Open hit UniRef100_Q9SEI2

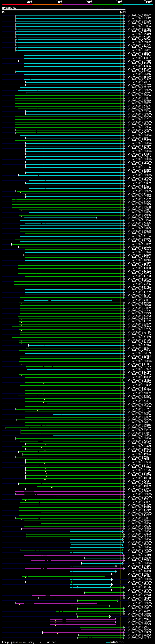(x=139, y=18)
